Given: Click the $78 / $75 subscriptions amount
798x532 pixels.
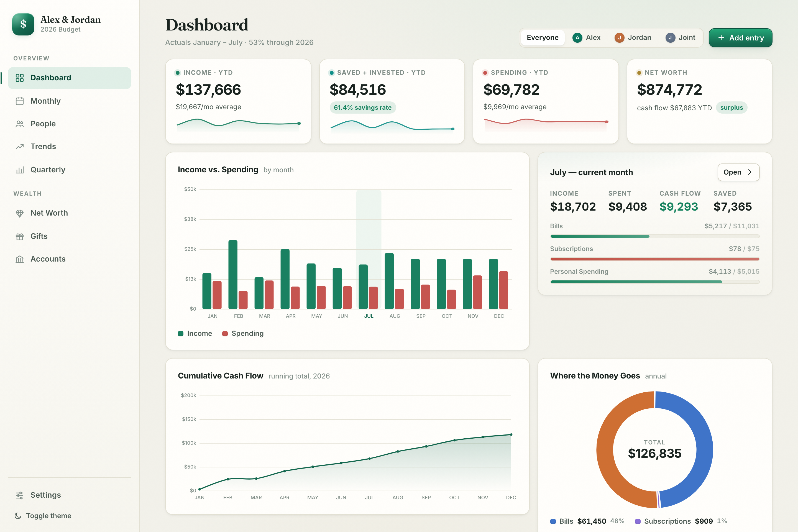Looking at the screenshot, I should point(744,249).
